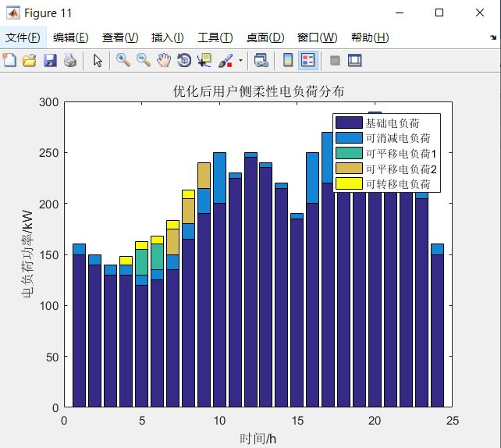Click the x-axis tick label 25
The image size is (501, 448).
click(453, 421)
